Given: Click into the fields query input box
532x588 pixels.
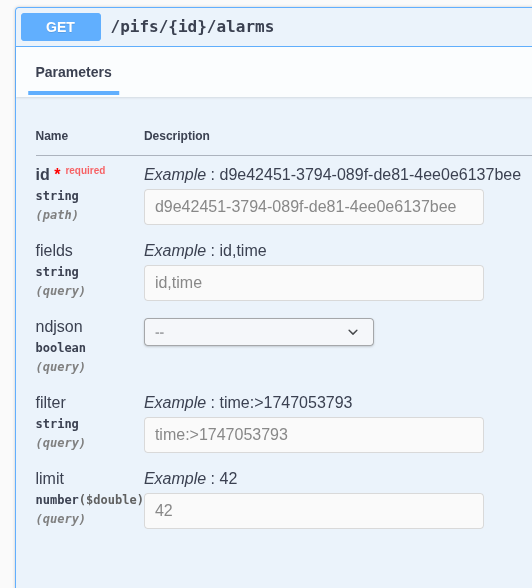Looking at the screenshot, I should click(x=314, y=283).
